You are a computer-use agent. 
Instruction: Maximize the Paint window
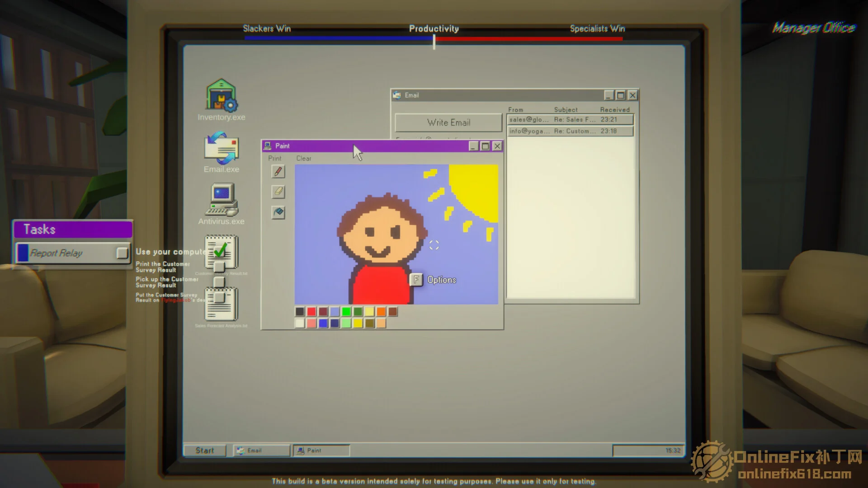[485, 146]
